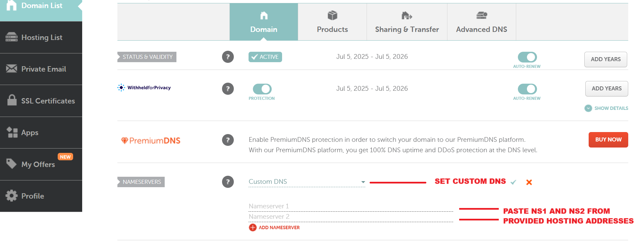Screen dimensions: 644x249
Task: Toggle domain auto-renew in Status row
Action: click(x=527, y=57)
